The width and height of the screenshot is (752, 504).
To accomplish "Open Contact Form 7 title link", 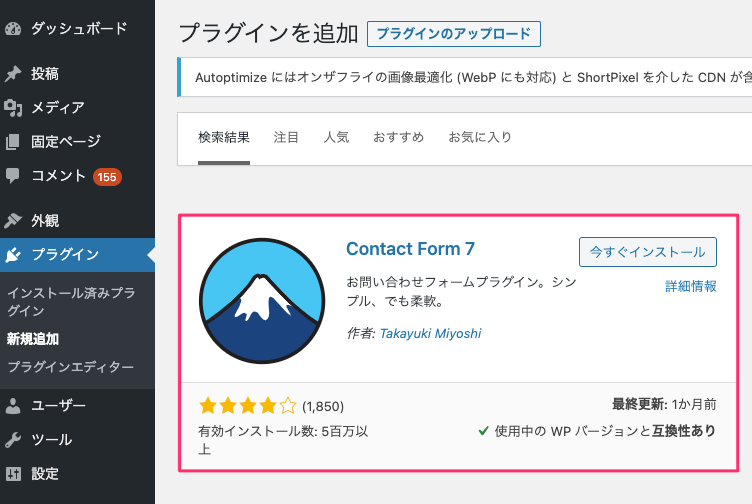I will pyautogui.click(x=411, y=249).
